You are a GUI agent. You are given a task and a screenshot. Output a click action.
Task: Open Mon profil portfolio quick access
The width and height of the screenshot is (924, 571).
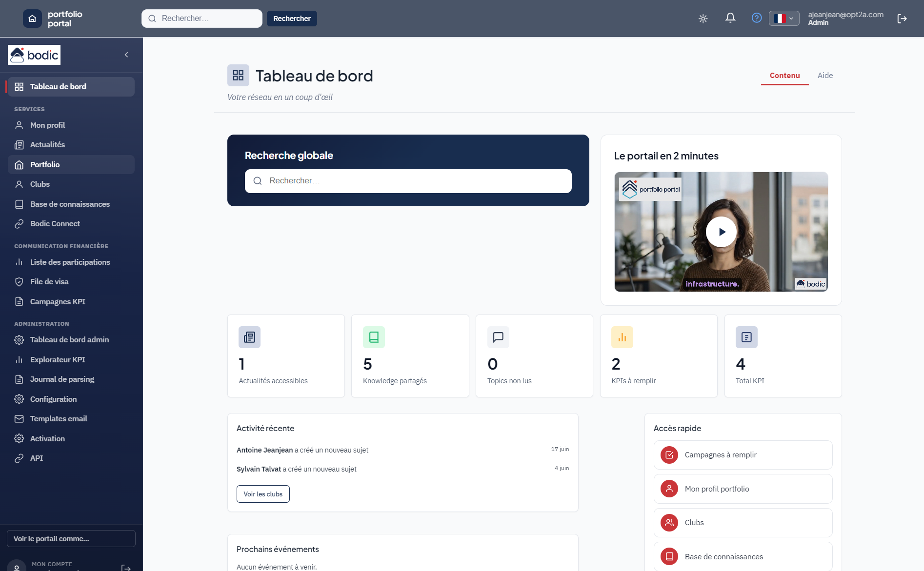pyautogui.click(x=743, y=489)
